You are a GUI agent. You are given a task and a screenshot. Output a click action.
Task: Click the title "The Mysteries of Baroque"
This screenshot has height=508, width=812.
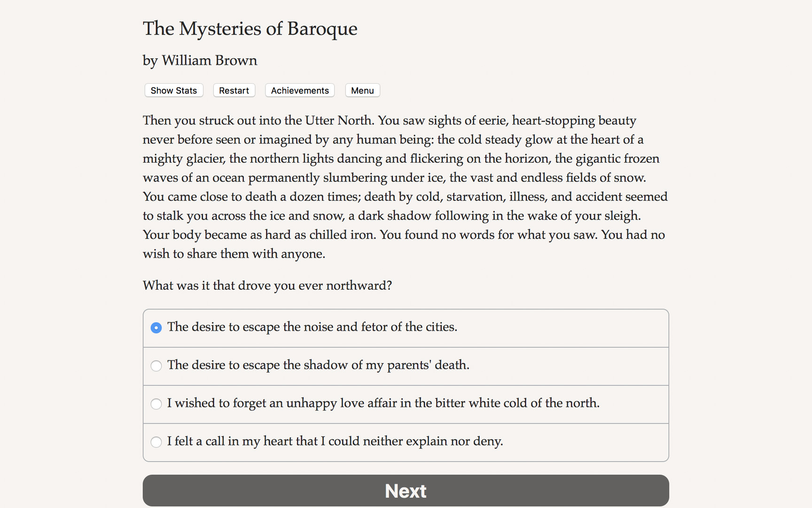(x=250, y=28)
